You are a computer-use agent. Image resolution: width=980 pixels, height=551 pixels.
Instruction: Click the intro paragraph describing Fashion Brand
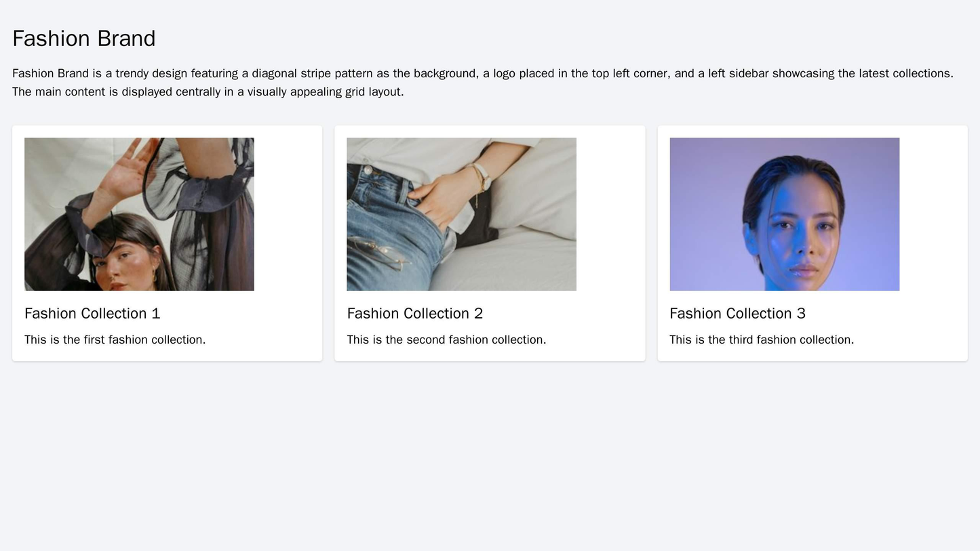pyautogui.click(x=483, y=82)
